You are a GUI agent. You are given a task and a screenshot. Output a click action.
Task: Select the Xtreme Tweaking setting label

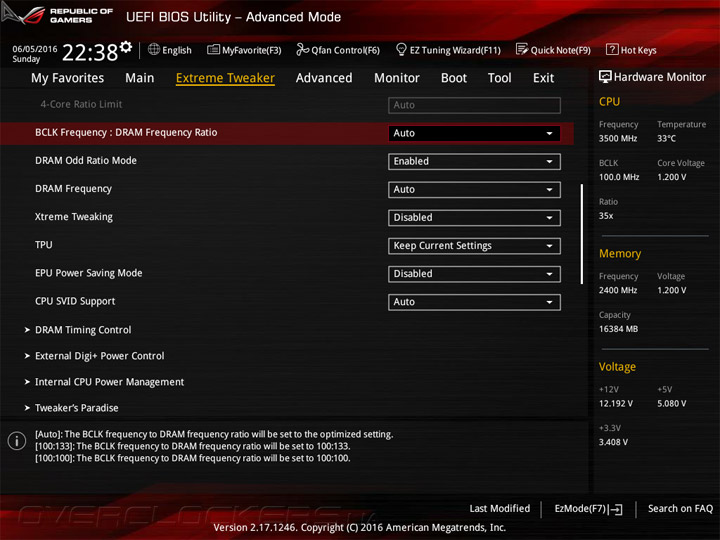73,217
